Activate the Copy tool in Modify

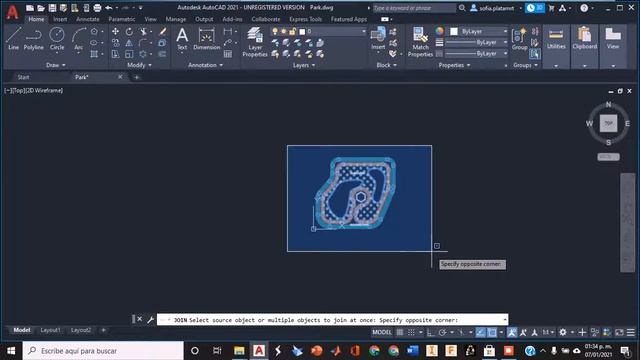(116, 42)
